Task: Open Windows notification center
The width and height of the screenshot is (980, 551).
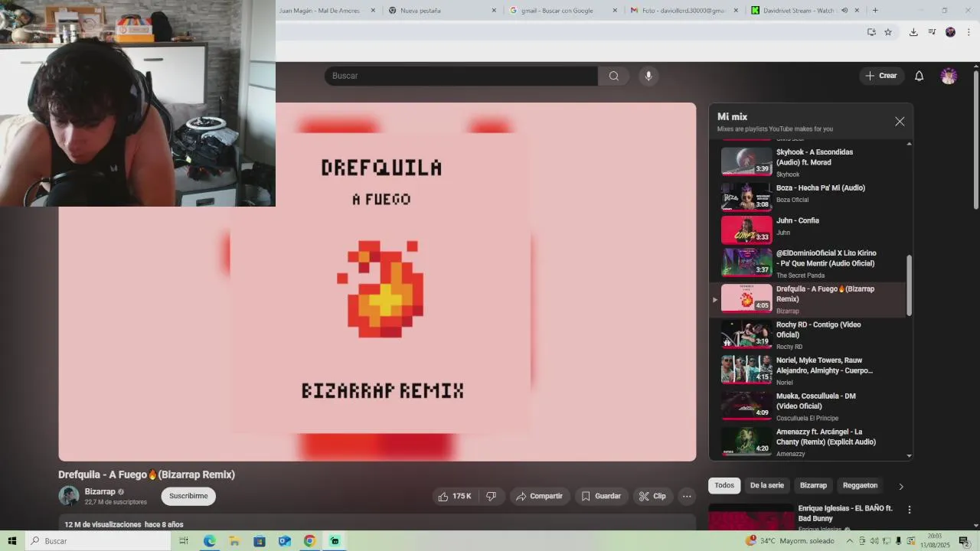Action: click(x=964, y=541)
